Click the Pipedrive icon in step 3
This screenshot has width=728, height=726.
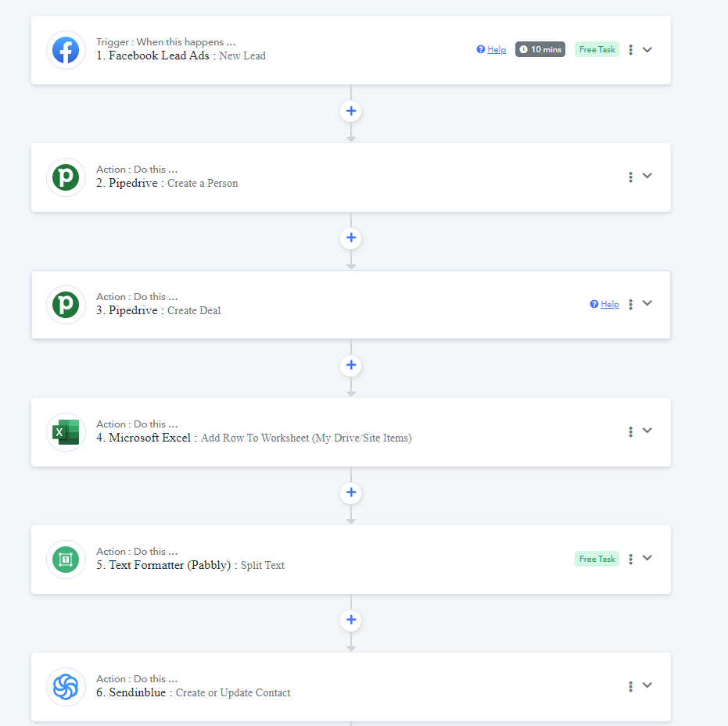coord(66,305)
